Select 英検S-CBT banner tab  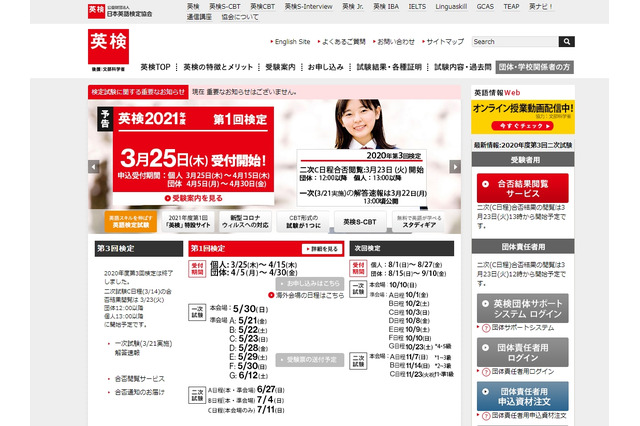click(360, 222)
